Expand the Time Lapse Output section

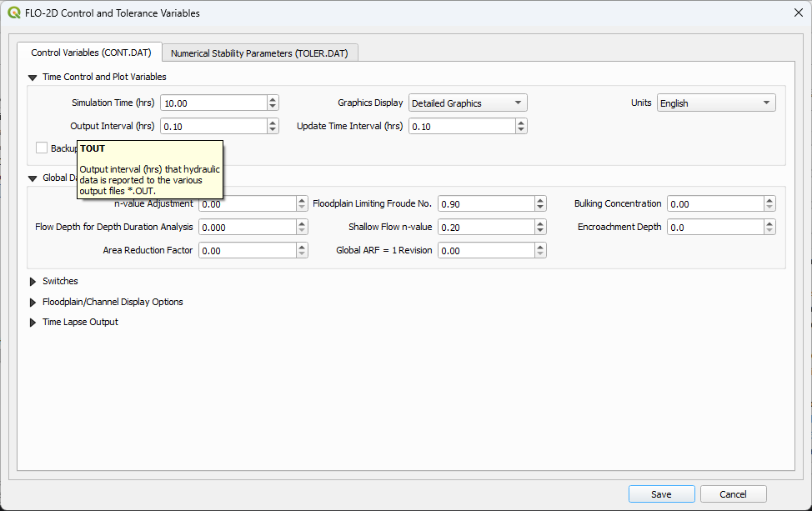[33, 323]
